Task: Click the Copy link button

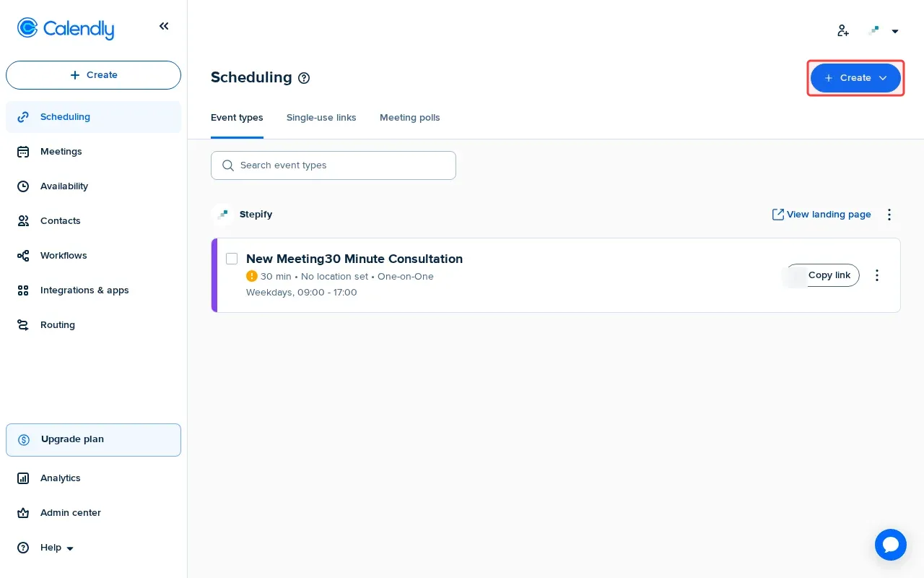Action: click(x=828, y=275)
